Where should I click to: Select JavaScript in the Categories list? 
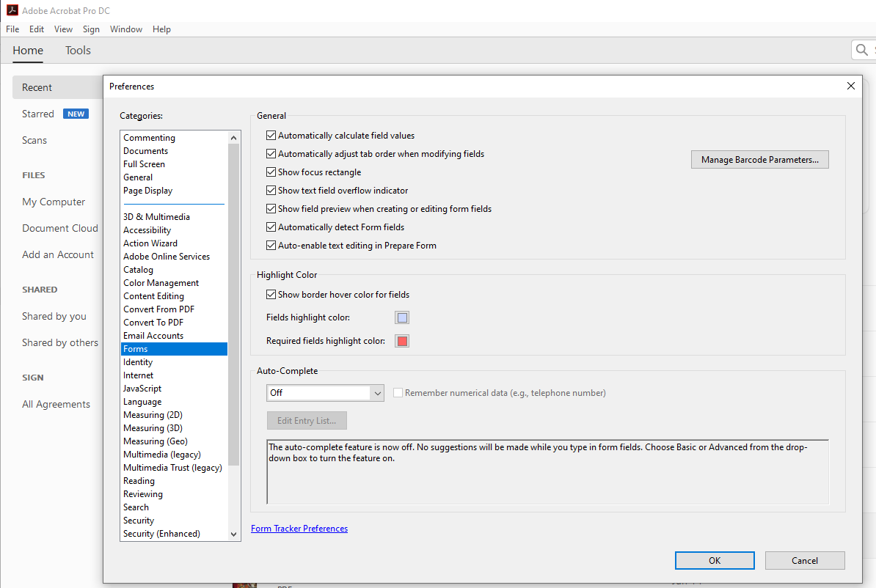[x=142, y=388]
